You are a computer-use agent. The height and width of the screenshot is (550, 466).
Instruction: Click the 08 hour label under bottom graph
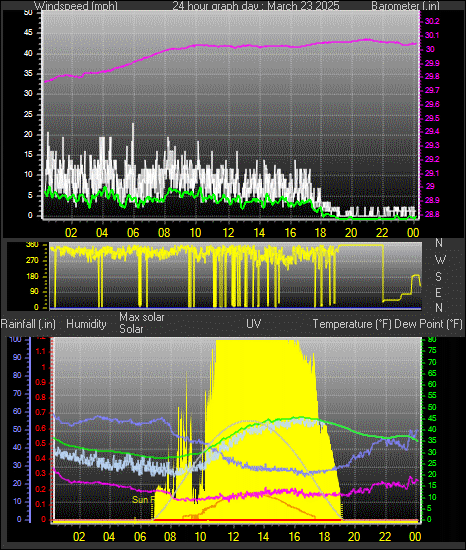[x=170, y=537]
